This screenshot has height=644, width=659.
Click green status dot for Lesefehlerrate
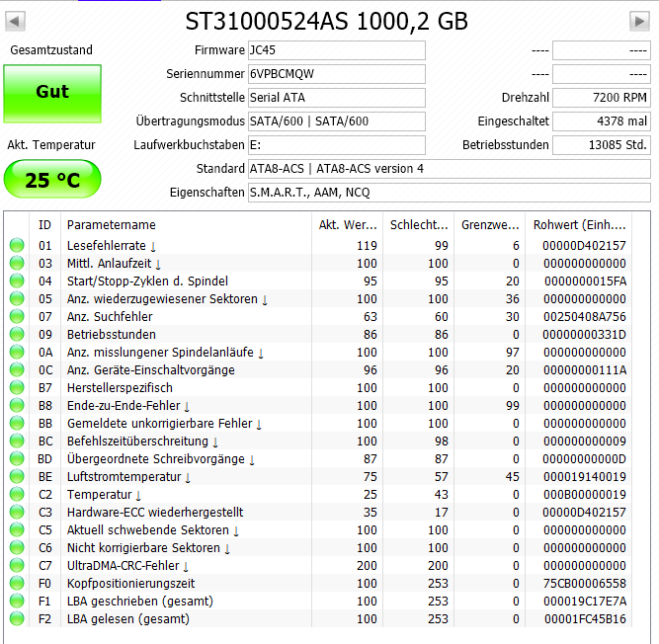(17, 245)
